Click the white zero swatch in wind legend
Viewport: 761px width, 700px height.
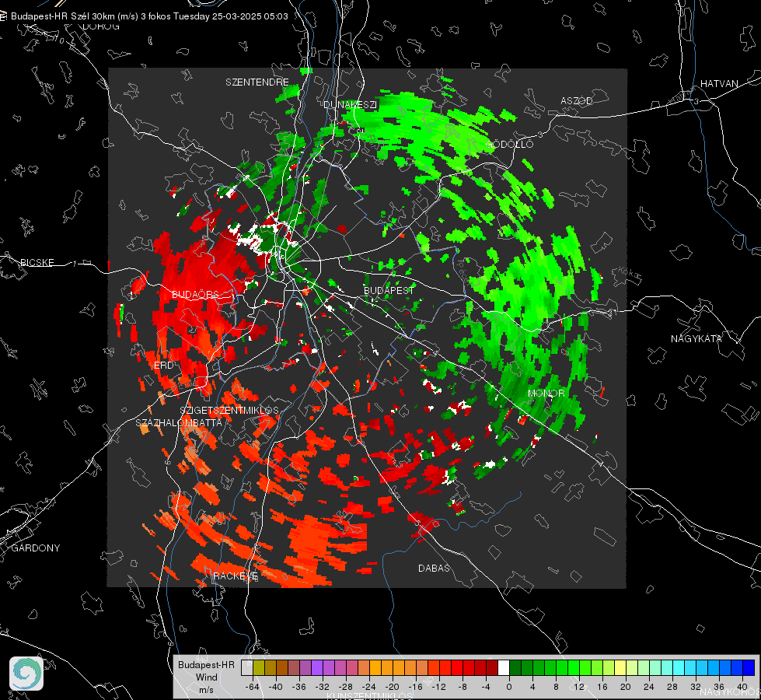[x=504, y=667]
